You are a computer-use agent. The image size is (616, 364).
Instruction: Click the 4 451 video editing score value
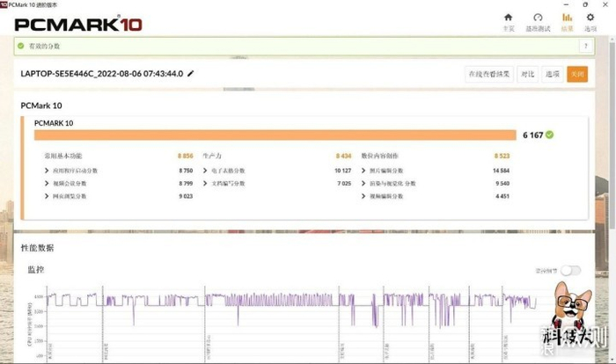pyautogui.click(x=502, y=196)
